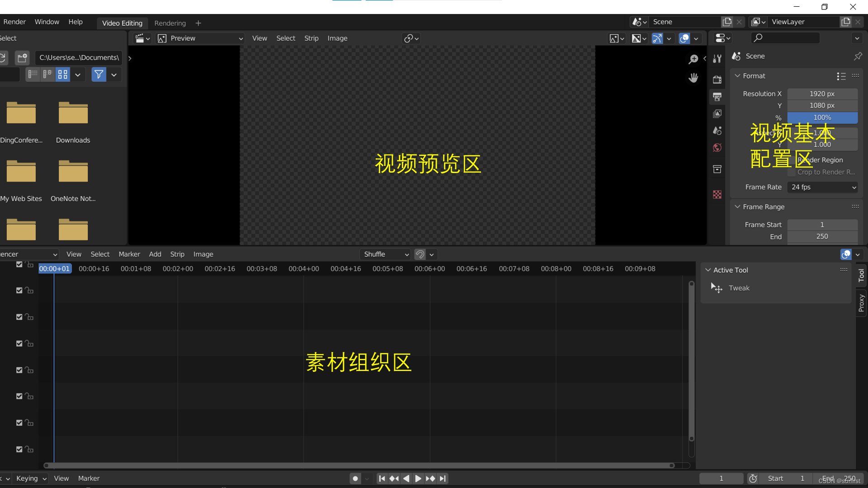This screenshot has height=488, width=868.
Task: Open the pivot point dropdown in preview header
Action: (411, 38)
